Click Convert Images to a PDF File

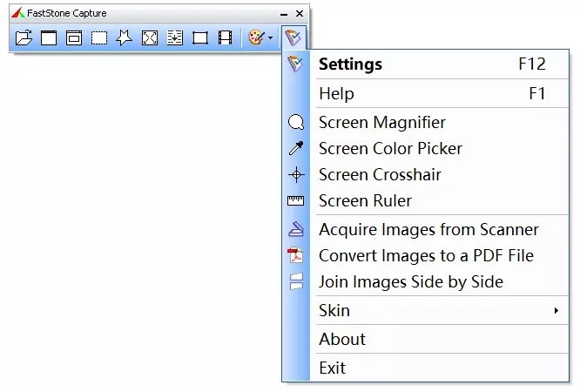click(x=426, y=256)
